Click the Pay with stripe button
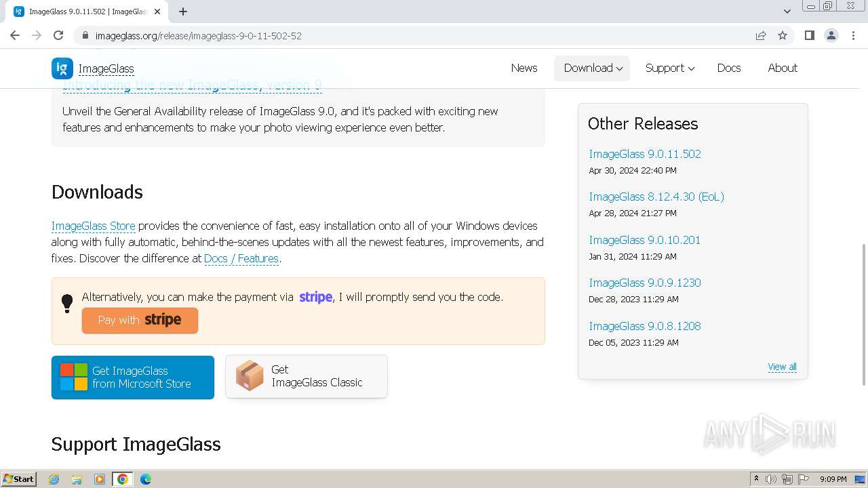868x488 pixels. [140, 321]
